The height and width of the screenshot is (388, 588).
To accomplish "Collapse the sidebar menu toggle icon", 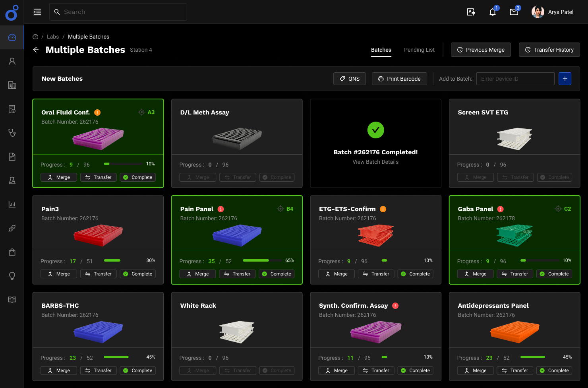I will point(37,12).
